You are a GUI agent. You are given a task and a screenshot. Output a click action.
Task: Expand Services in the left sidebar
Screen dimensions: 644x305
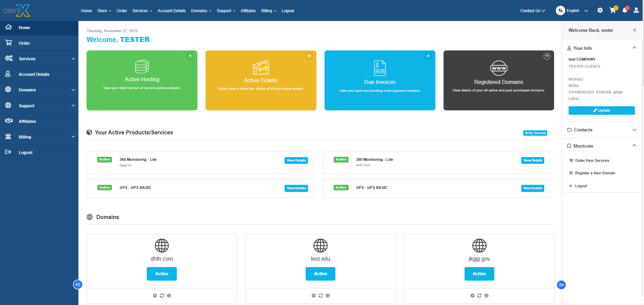point(39,59)
